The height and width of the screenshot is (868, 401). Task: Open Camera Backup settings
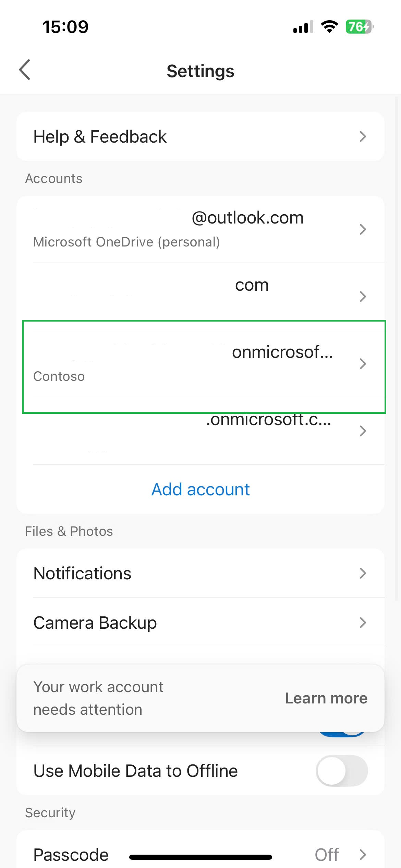pos(200,623)
